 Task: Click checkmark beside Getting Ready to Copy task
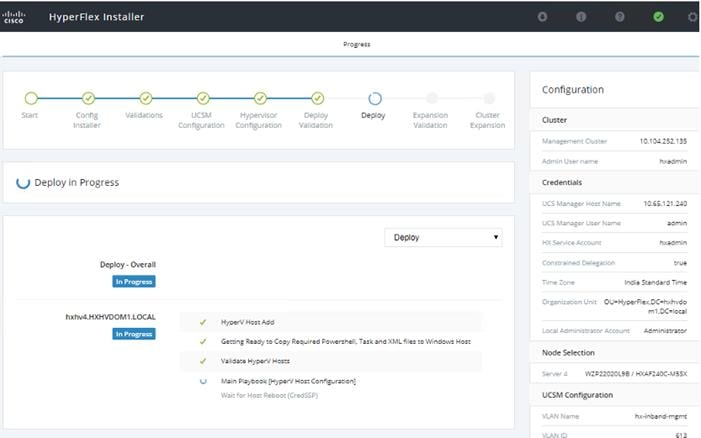(x=203, y=341)
